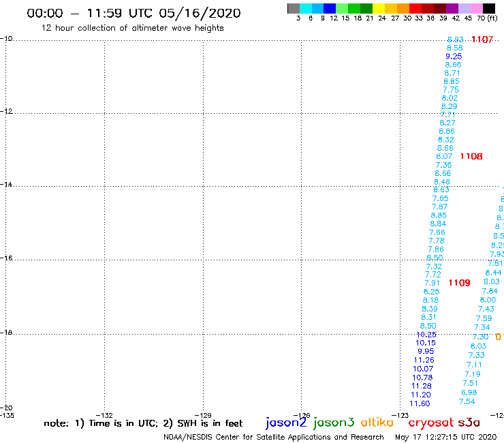The width and height of the screenshot is (504, 443).
Task: Click the dark blue 11.20 reading
Action: click(x=421, y=395)
